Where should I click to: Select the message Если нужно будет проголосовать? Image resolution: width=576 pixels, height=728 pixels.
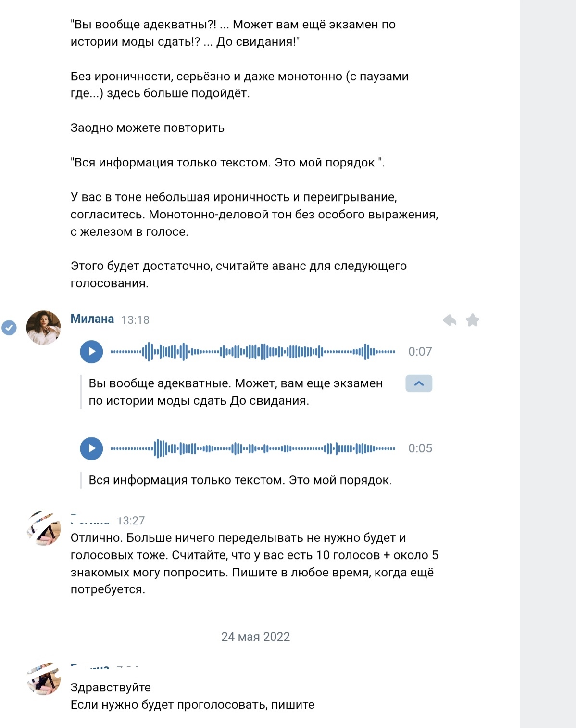point(192,705)
